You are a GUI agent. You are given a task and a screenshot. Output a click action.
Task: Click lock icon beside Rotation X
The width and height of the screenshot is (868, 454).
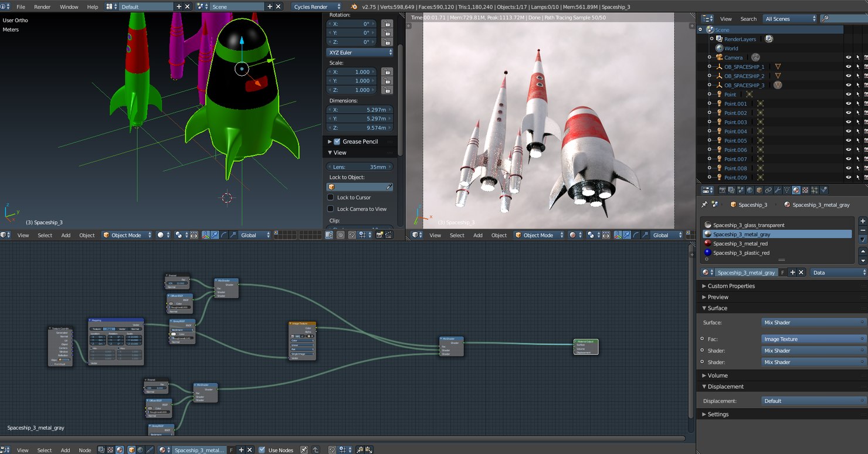(x=386, y=24)
